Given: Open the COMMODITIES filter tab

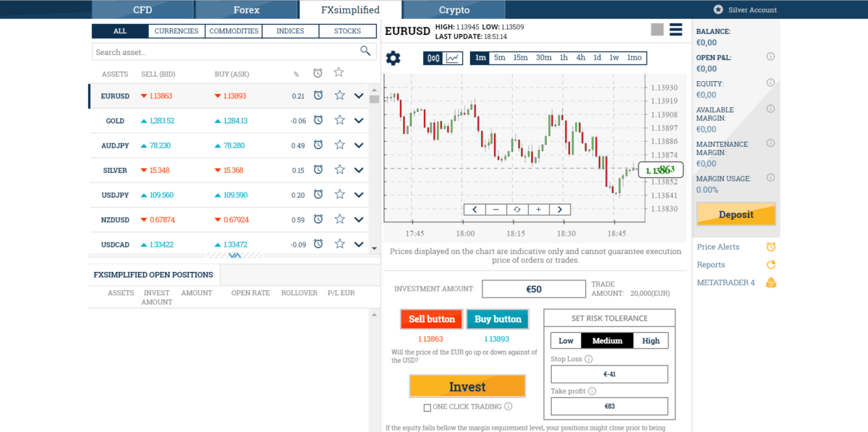Looking at the screenshot, I should [234, 31].
